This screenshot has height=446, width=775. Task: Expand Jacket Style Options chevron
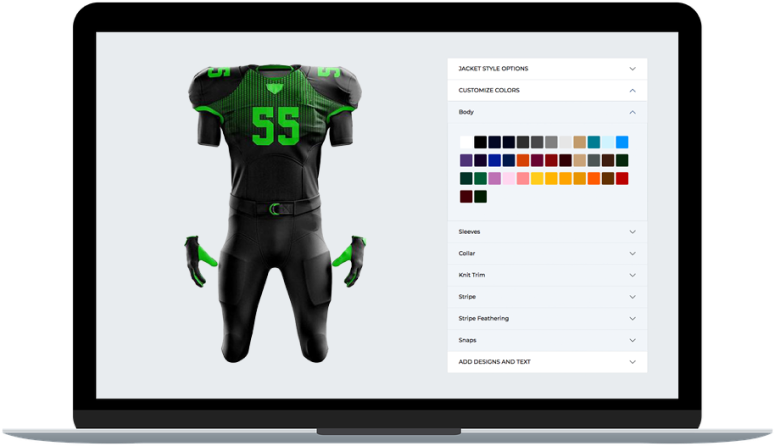point(632,69)
